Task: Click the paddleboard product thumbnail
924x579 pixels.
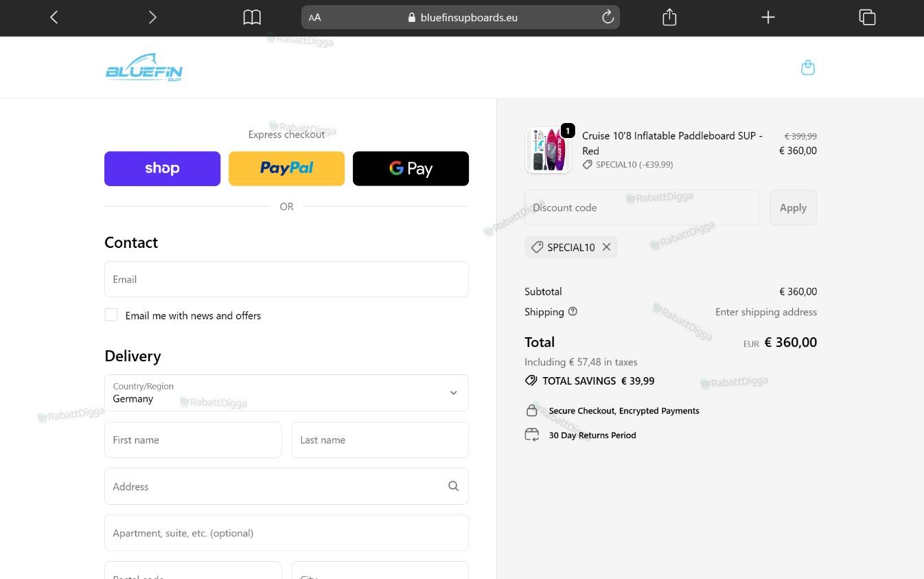Action: (x=548, y=150)
